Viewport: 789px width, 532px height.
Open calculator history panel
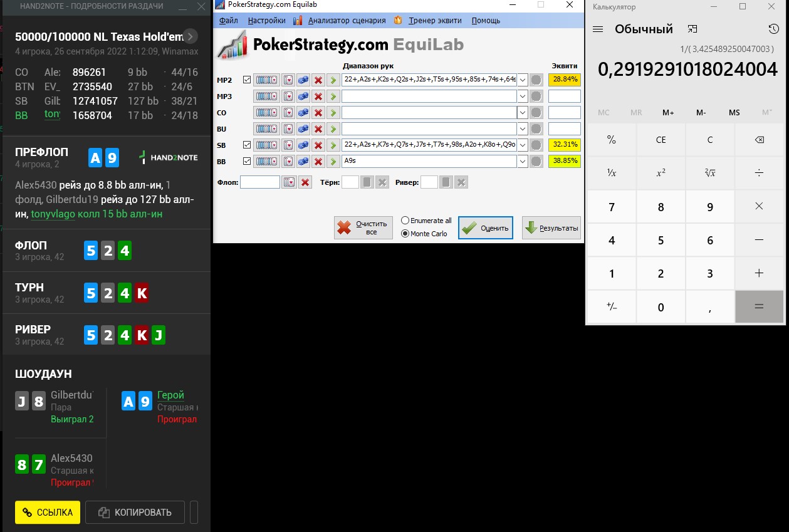[773, 29]
